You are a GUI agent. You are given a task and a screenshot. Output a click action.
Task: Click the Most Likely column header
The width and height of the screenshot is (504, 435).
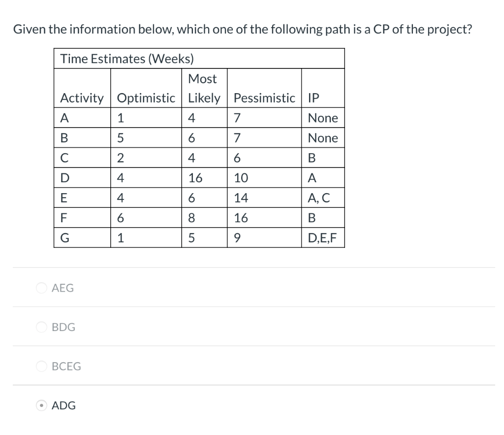204,88
